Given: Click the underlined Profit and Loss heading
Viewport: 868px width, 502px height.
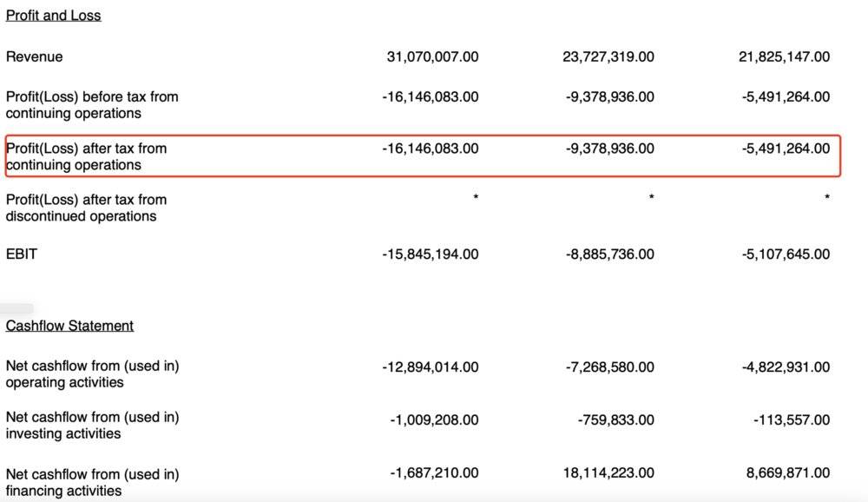Looking at the screenshot, I should pos(53,15).
